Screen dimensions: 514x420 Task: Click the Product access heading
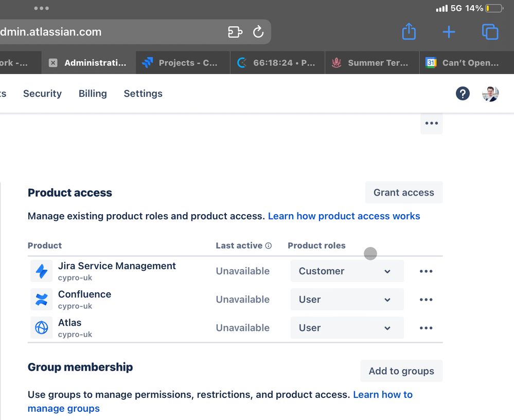click(x=70, y=193)
